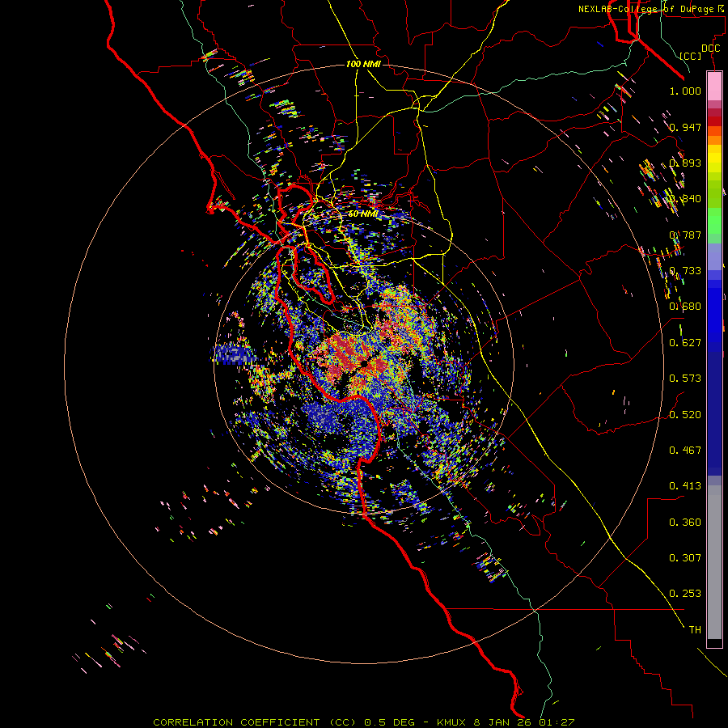Pick the bright green color bar segment
The image size is (728, 728).
tap(714, 221)
